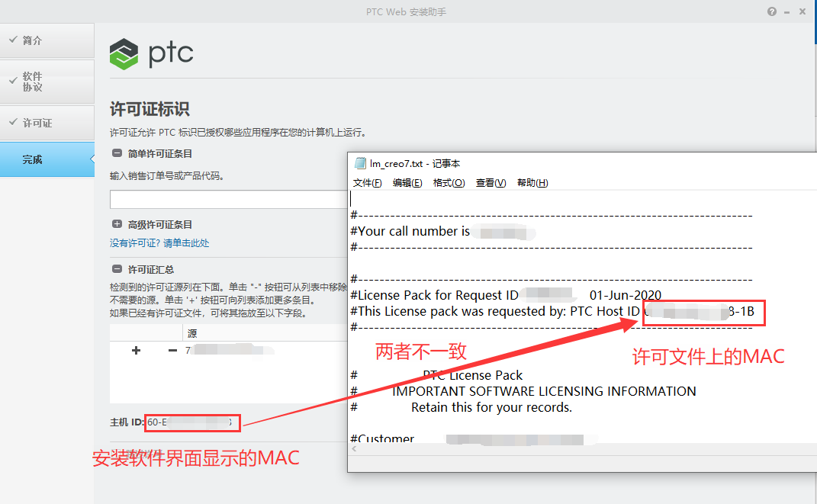Click the 主机 ID value field
Image resolution: width=817 pixels, height=504 pixels.
point(192,422)
